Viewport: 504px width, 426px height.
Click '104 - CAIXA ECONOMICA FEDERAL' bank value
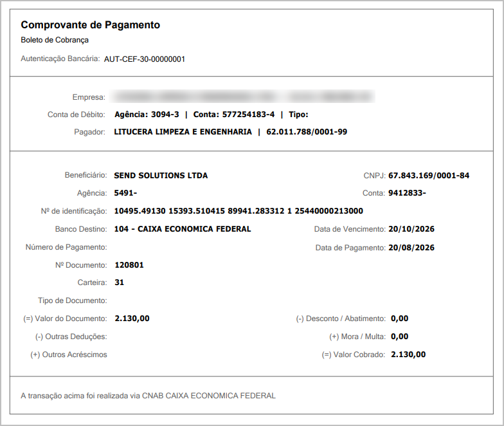[183, 229]
